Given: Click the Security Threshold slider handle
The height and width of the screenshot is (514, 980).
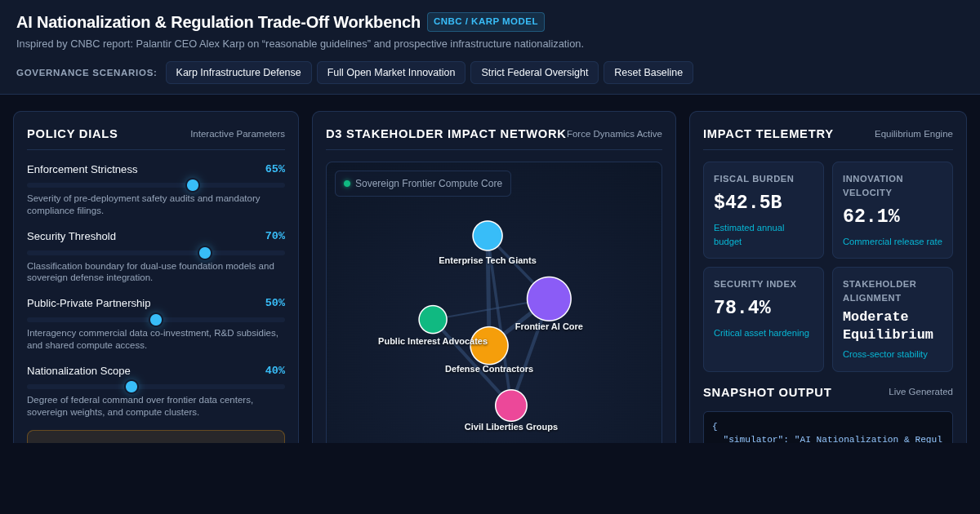Looking at the screenshot, I should pos(205,253).
